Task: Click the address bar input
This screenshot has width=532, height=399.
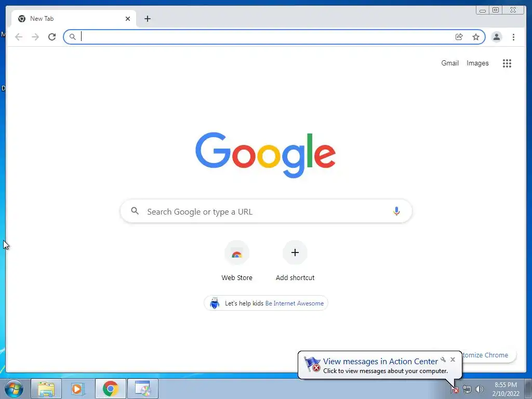Action: click(267, 37)
